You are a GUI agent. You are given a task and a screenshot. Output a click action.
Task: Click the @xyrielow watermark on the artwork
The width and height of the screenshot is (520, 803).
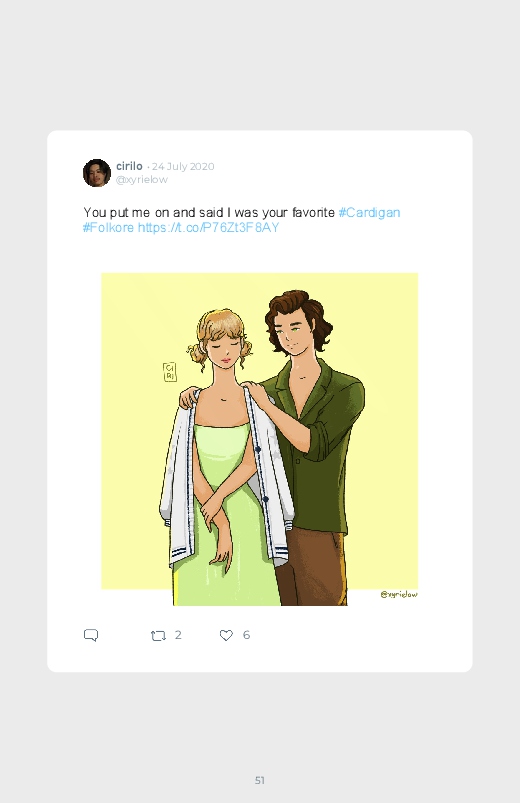(399, 594)
